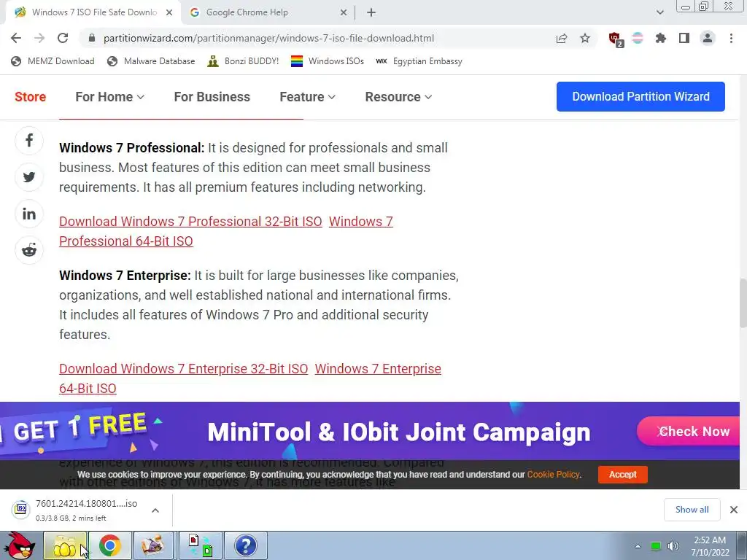
Task: Open the paint program taskbar icon
Action: [155, 545]
